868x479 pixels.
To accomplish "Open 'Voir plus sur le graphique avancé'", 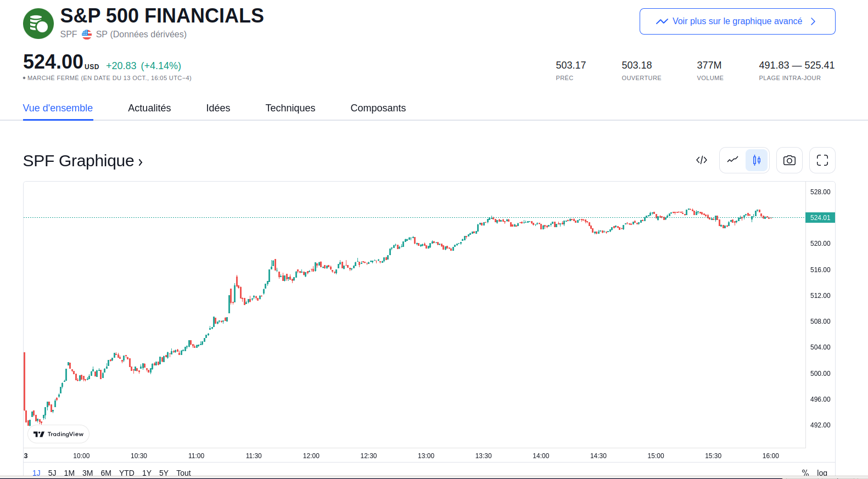I will [737, 21].
